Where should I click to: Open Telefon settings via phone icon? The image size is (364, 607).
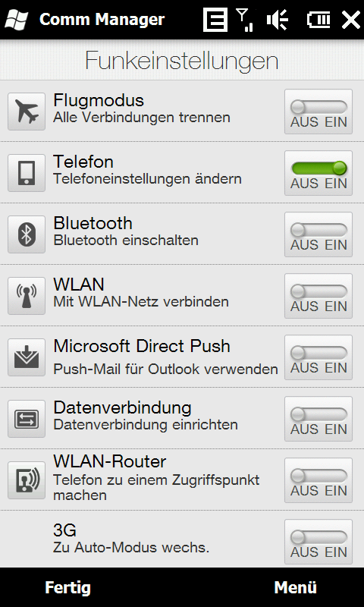(27, 173)
